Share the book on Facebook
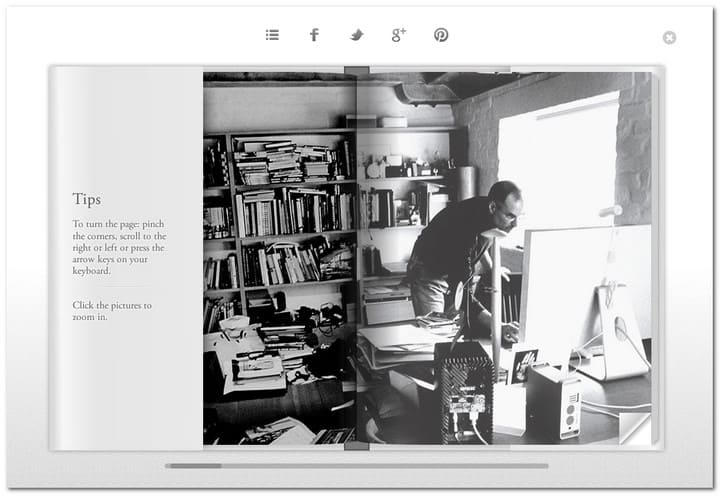Image resolution: width=720 pixels, height=495 pixels. coord(314,35)
